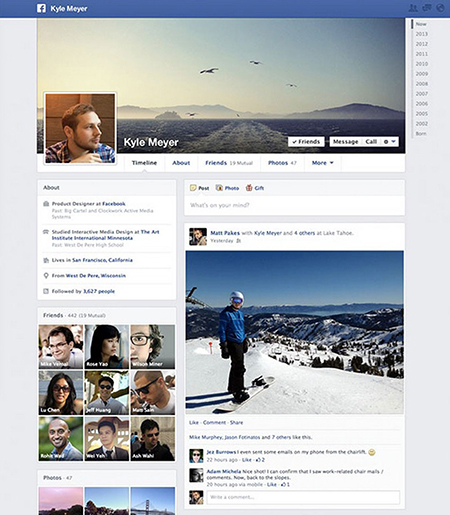The width and height of the screenshot is (450, 515).
Task: Switch to the Timeline tab
Action: coord(144,163)
